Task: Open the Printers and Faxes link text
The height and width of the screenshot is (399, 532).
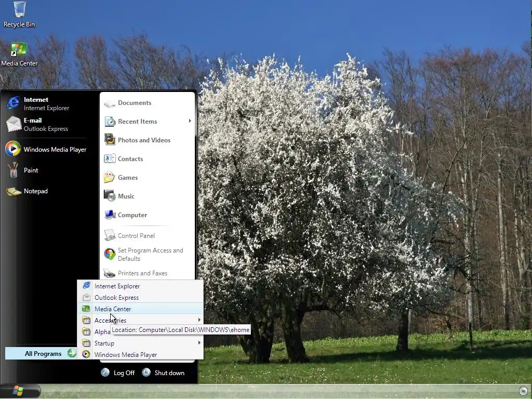Action: 142,273
